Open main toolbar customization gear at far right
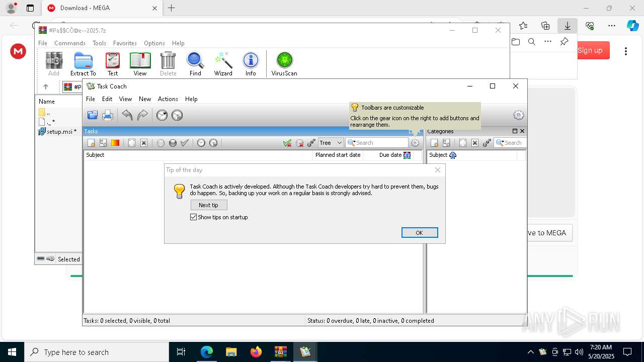644x362 pixels. point(518,115)
